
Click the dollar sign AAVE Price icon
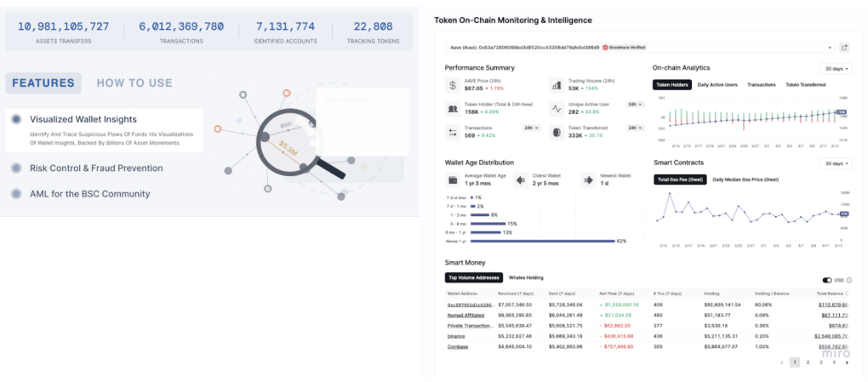[x=453, y=85]
